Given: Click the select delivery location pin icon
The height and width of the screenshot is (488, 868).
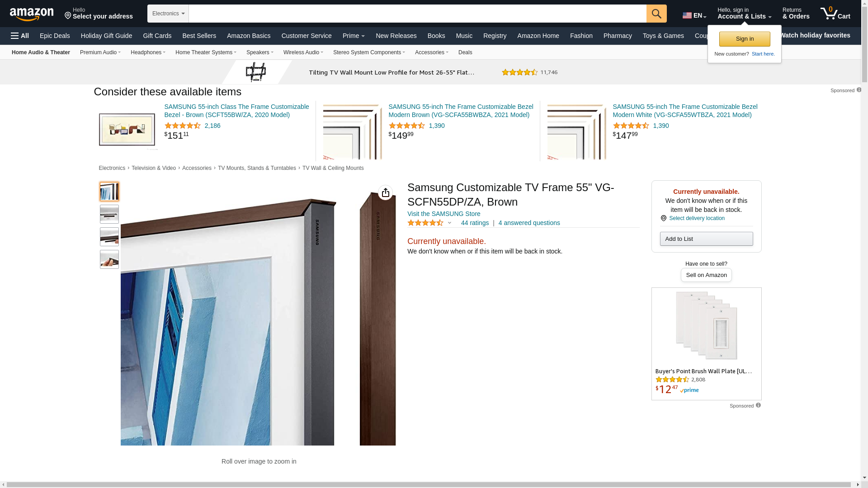Looking at the screenshot, I should coord(663,218).
